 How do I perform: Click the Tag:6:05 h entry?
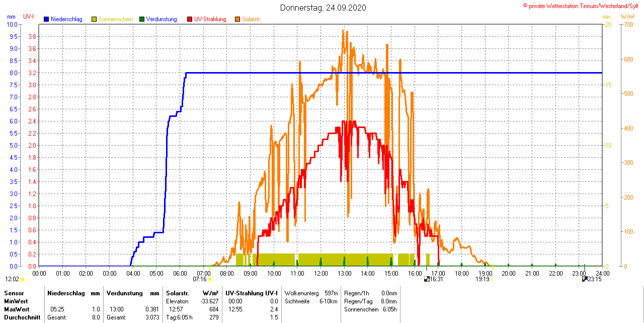(x=179, y=317)
